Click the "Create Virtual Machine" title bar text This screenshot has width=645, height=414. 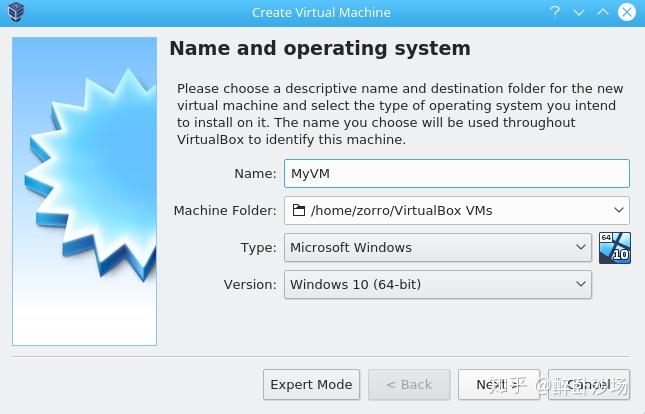[321, 13]
